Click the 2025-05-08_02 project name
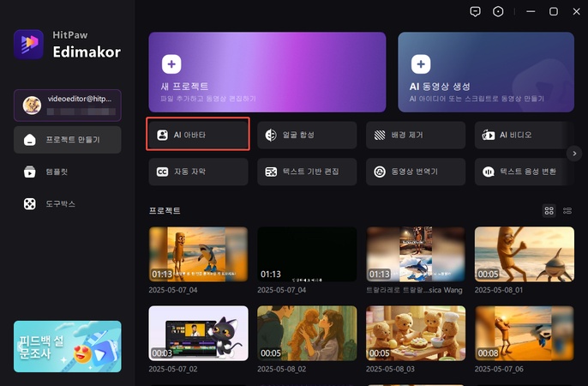 pos(282,369)
